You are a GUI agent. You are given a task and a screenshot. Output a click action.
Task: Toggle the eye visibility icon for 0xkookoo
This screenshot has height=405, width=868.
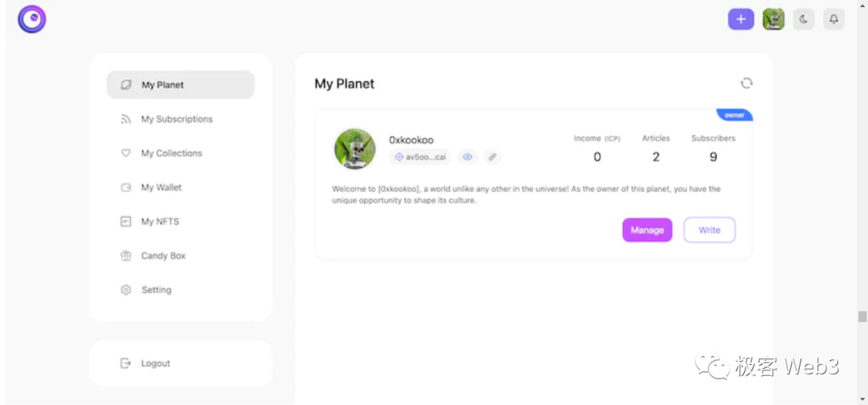[467, 157]
